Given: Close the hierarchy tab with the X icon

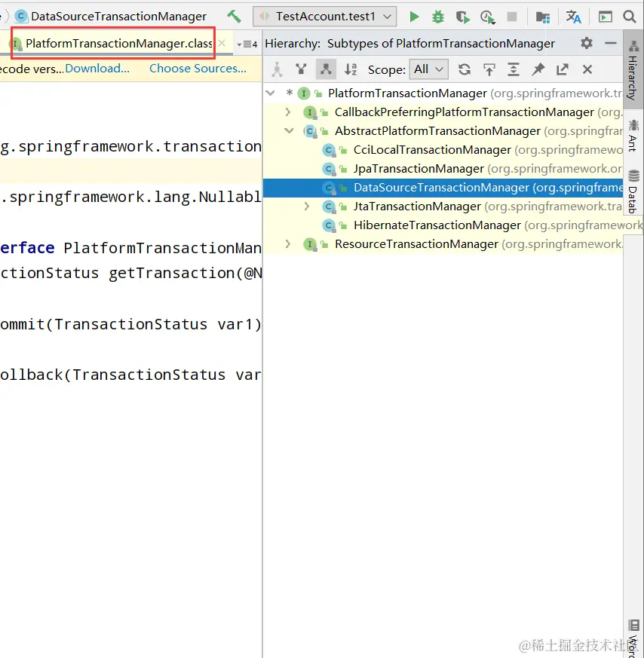Looking at the screenshot, I should (587, 69).
